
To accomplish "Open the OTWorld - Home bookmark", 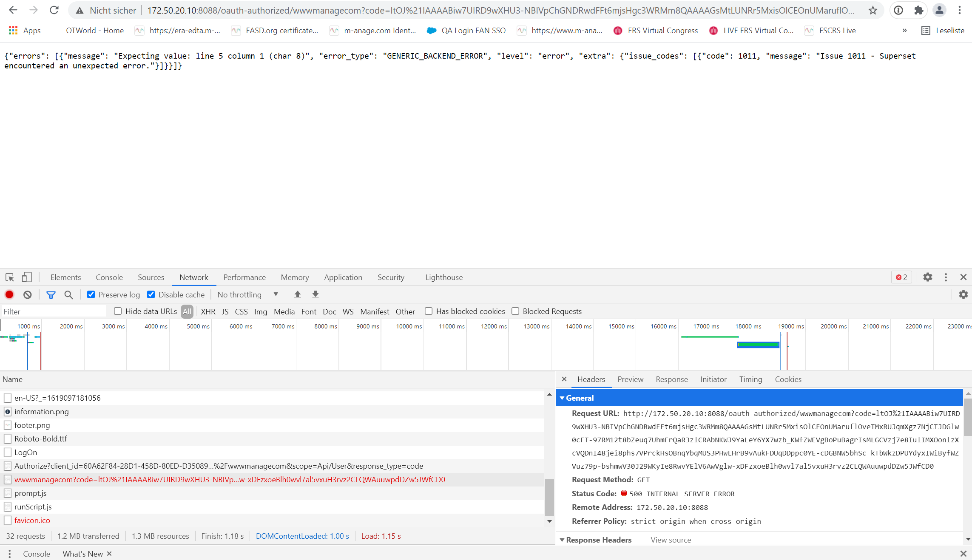I will [94, 30].
